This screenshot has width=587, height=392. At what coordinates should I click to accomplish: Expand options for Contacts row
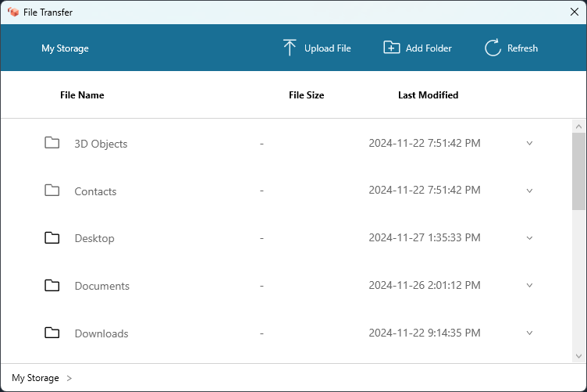tap(529, 191)
